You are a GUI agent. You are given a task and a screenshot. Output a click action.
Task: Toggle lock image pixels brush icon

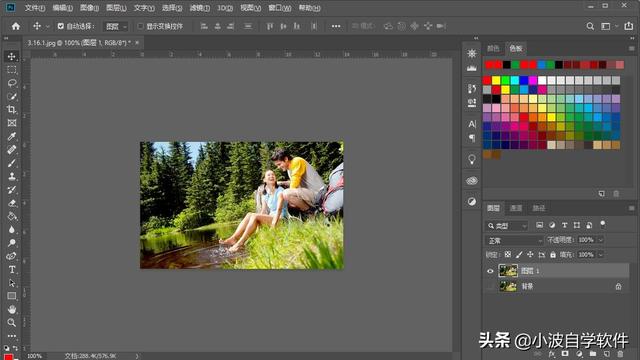click(519, 254)
